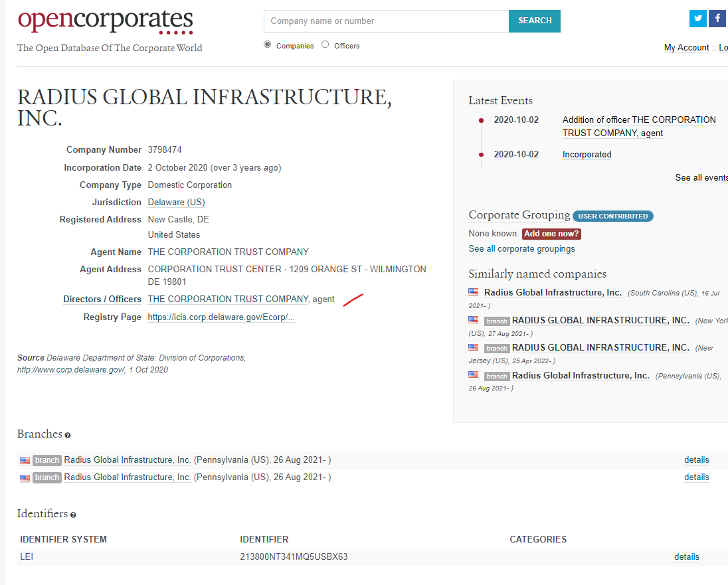
Task: Click the company number 3798474
Action: tap(165, 150)
